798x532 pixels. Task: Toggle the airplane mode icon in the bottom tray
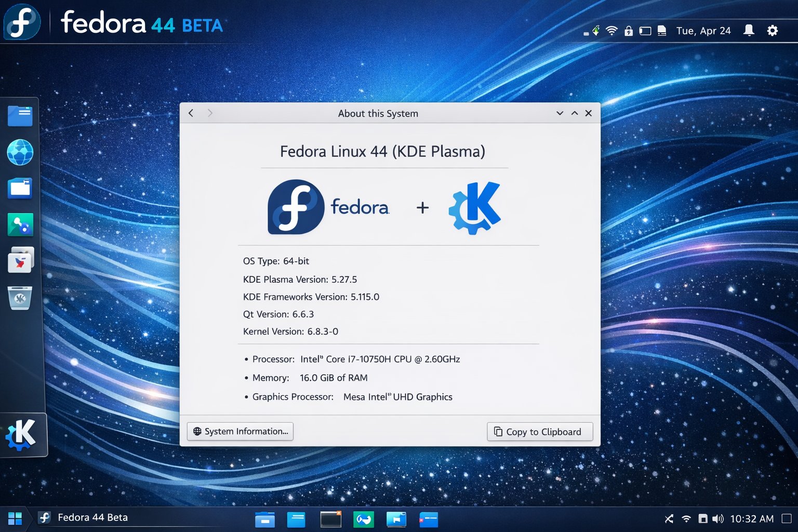pos(668,518)
